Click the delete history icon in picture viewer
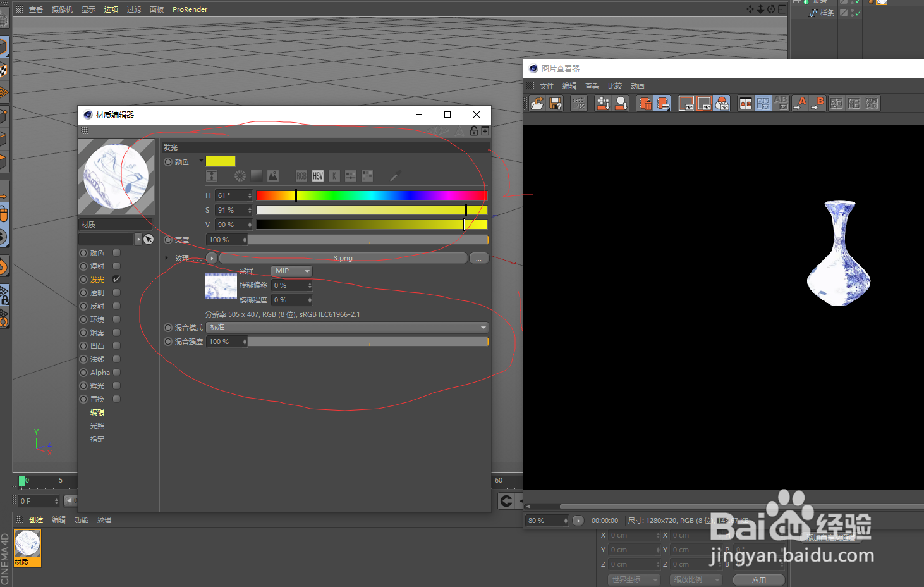 644,102
